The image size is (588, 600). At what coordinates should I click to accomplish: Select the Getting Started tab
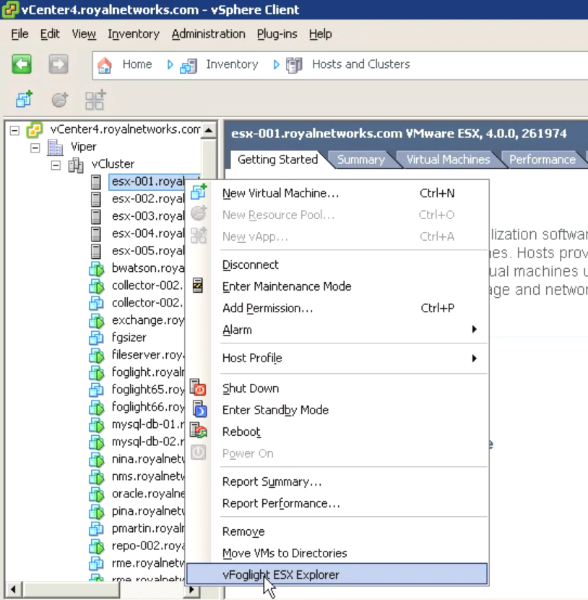pyautogui.click(x=277, y=160)
